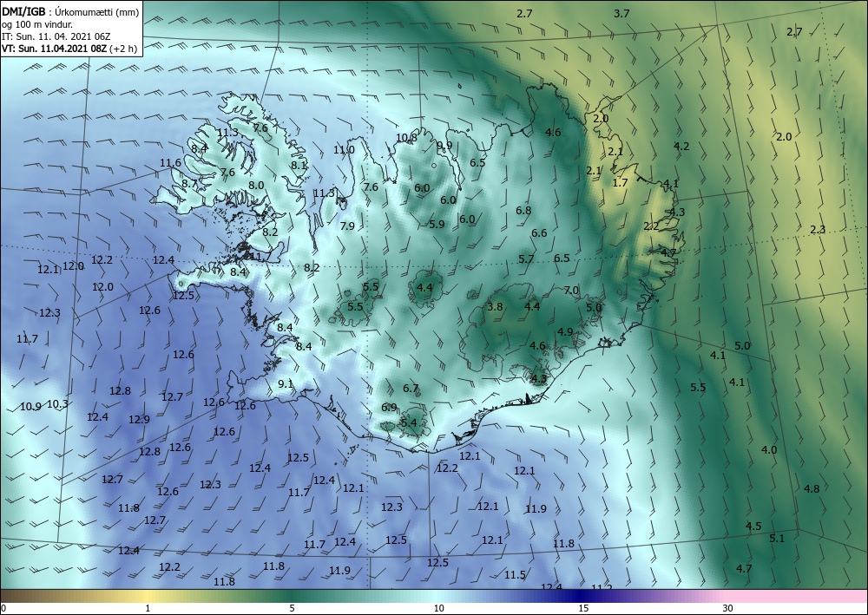The image size is (868, 615).
Task: Click the 'og 100 m vindur.' line
Action: [37, 24]
